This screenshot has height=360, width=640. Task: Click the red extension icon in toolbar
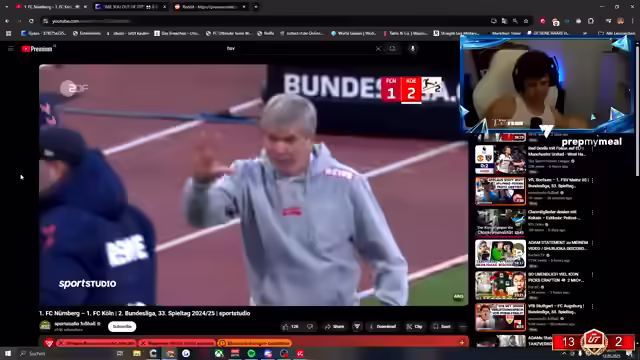tap(542, 21)
